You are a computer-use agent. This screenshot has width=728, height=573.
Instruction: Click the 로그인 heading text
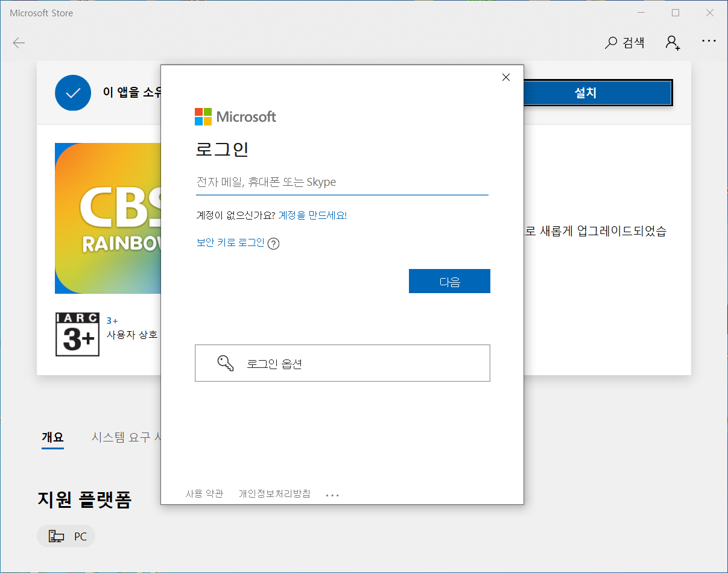222,149
